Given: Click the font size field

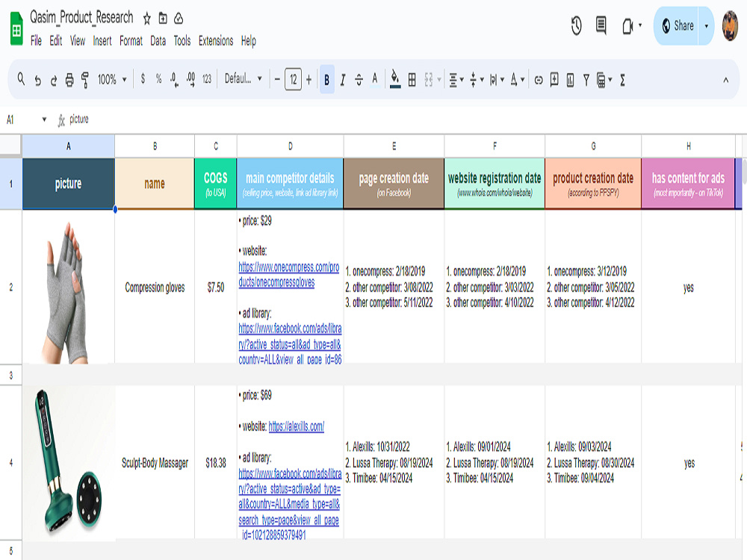Looking at the screenshot, I should [x=293, y=80].
